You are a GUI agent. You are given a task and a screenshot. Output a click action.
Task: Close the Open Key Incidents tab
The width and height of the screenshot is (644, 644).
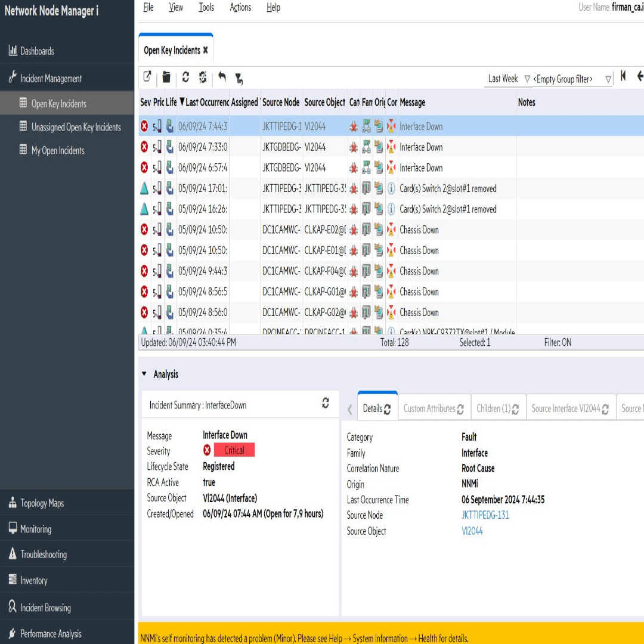(206, 51)
